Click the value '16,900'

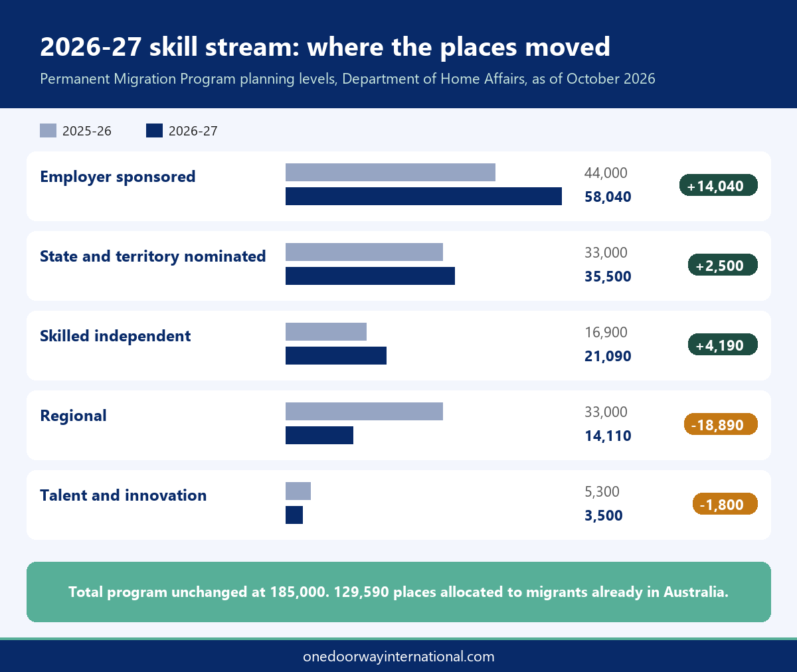coord(606,332)
